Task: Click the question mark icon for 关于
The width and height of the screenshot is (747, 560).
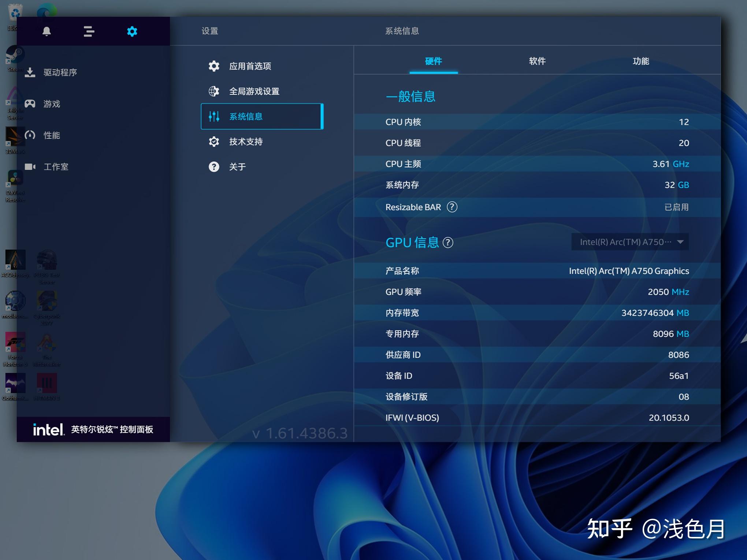Action: (214, 167)
